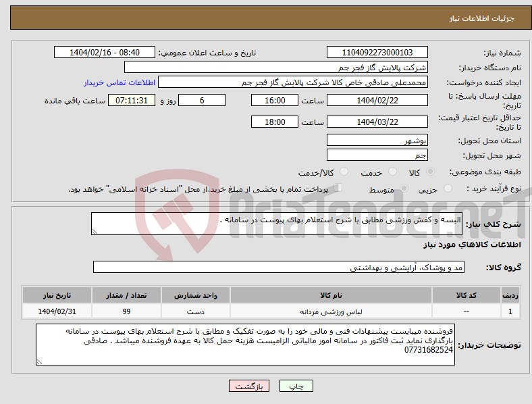Click the کد کالا column header
532x404 pixels.
[x=467, y=295]
